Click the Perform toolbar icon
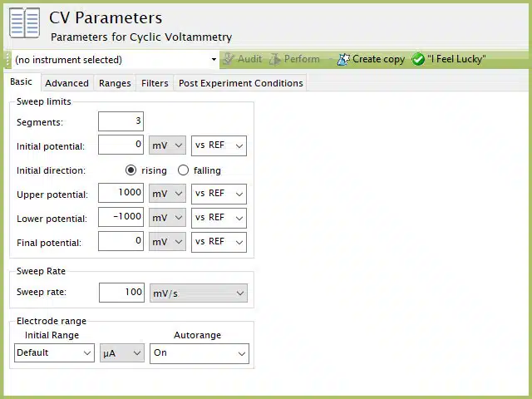The image size is (532, 399). click(275, 59)
